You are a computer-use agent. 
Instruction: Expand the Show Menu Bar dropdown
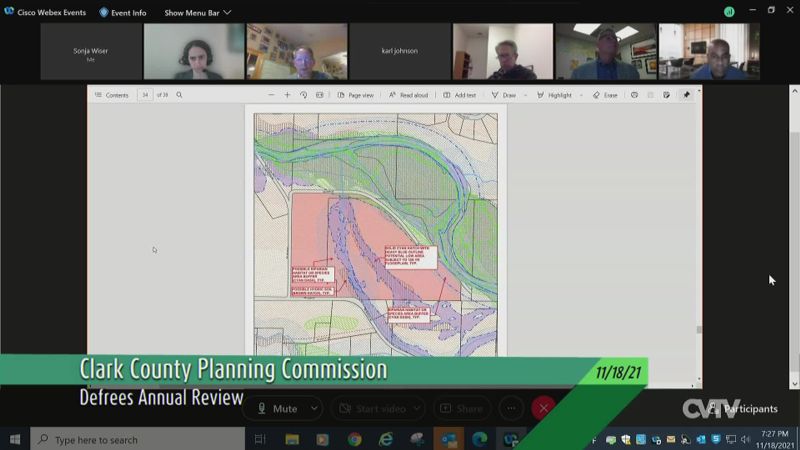(x=197, y=13)
